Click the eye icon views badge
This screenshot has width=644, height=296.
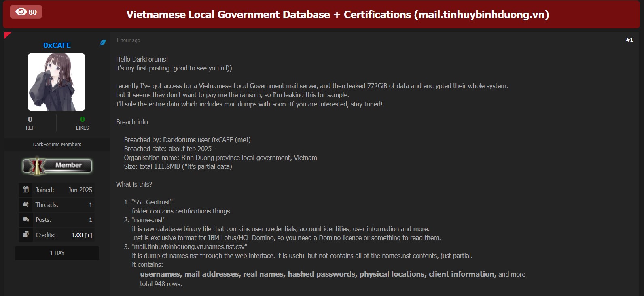click(26, 12)
